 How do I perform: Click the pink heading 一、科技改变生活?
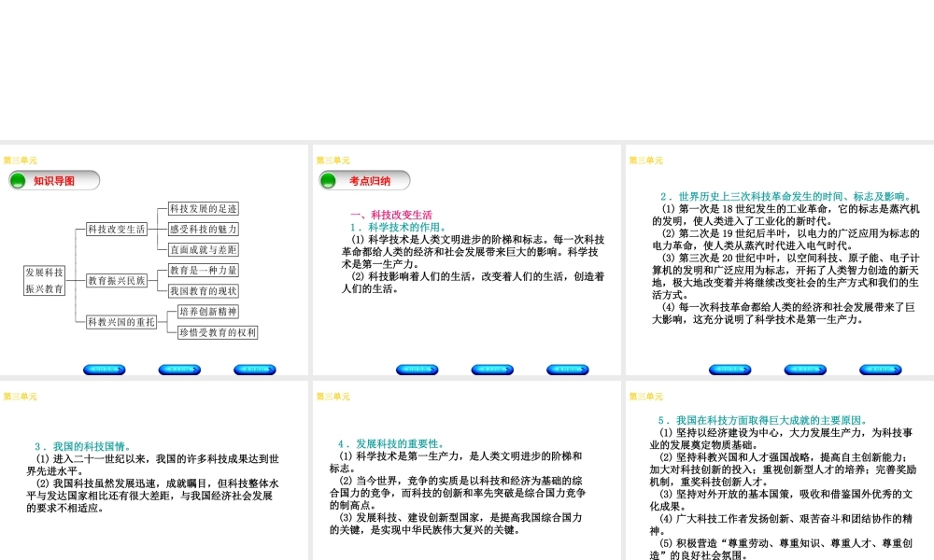click(x=391, y=215)
